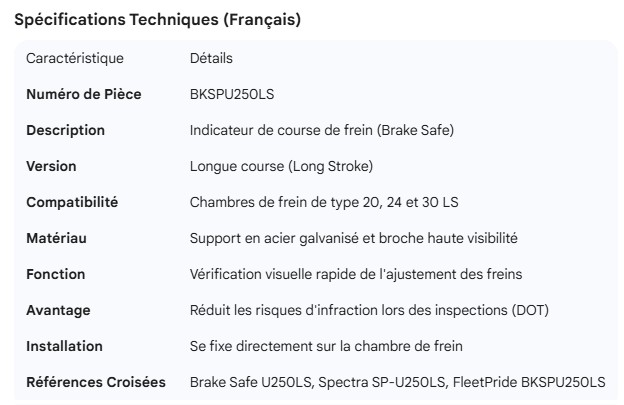This screenshot has height=405, width=624.
Task: Click the Longue course (Long Stroke) value
Action: [281, 166]
